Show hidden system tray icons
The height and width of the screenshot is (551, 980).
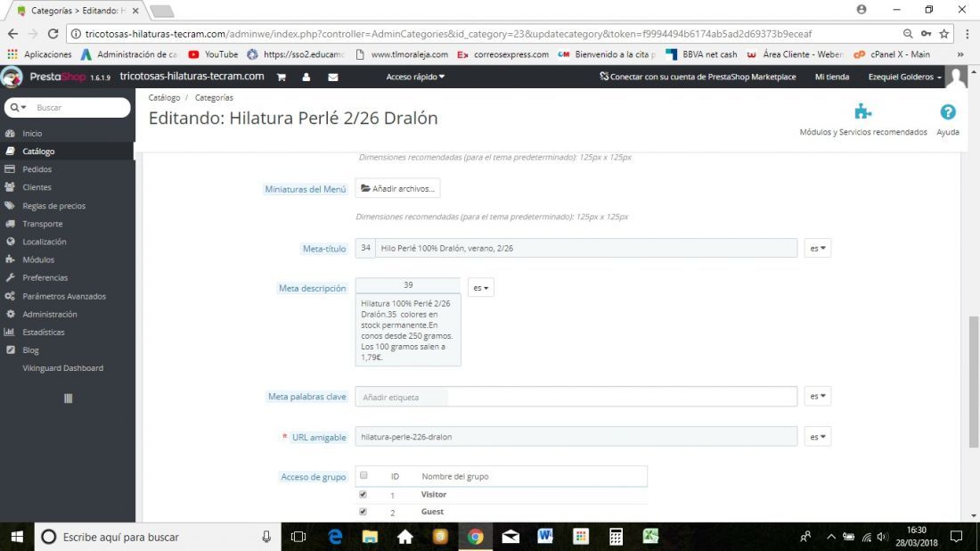(830, 537)
